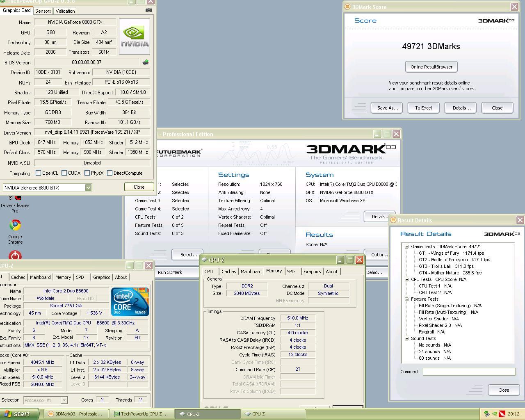Click the taskbar clock showing 20:12
525x420 pixels.
click(514, 414)
